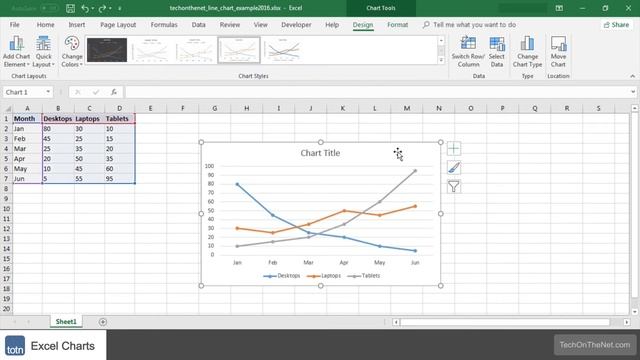Open the File tab

click(15, 25)
